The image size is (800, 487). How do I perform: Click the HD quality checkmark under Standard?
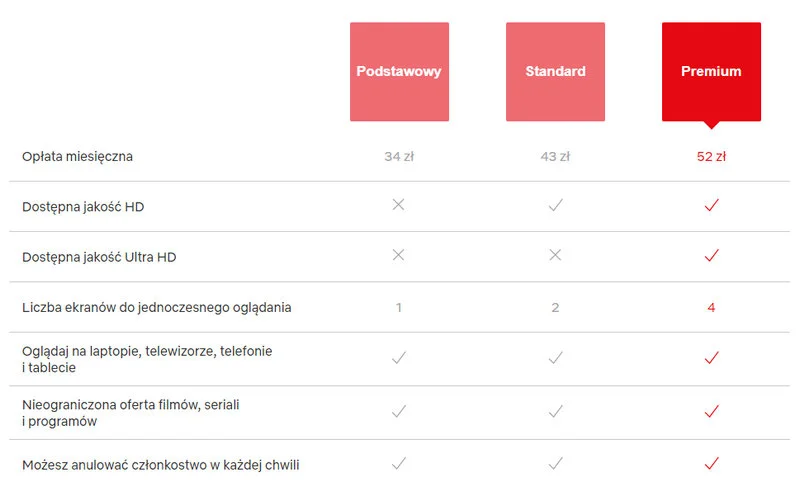(556, 205)
